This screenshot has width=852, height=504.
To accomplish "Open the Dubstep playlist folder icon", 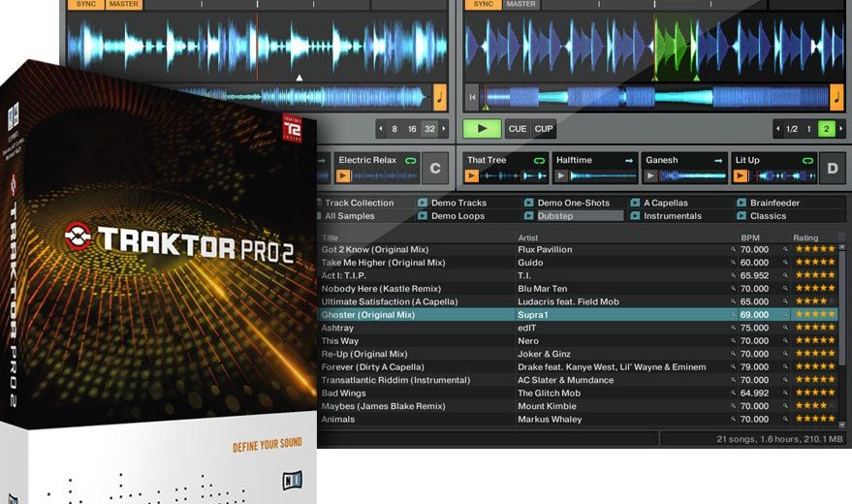I will (529, 216).
